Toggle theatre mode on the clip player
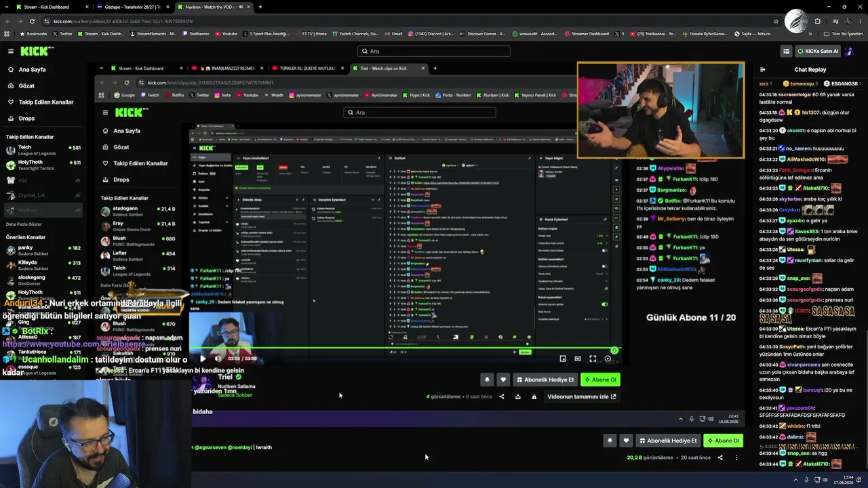Image resolution: width=868 pixels, height=488 pixels. [x=578, y=359]
